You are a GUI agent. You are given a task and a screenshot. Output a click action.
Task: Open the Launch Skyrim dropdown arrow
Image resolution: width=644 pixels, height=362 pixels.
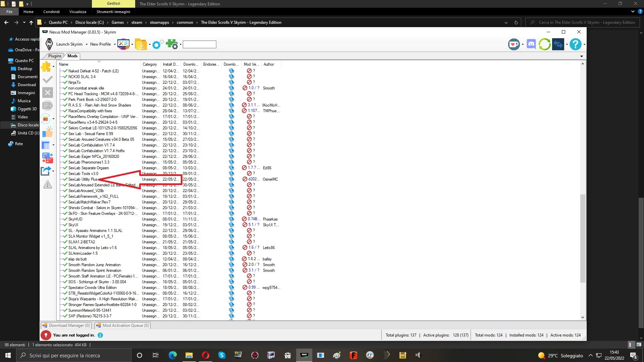pyautogui.click(x=87, y=44)
